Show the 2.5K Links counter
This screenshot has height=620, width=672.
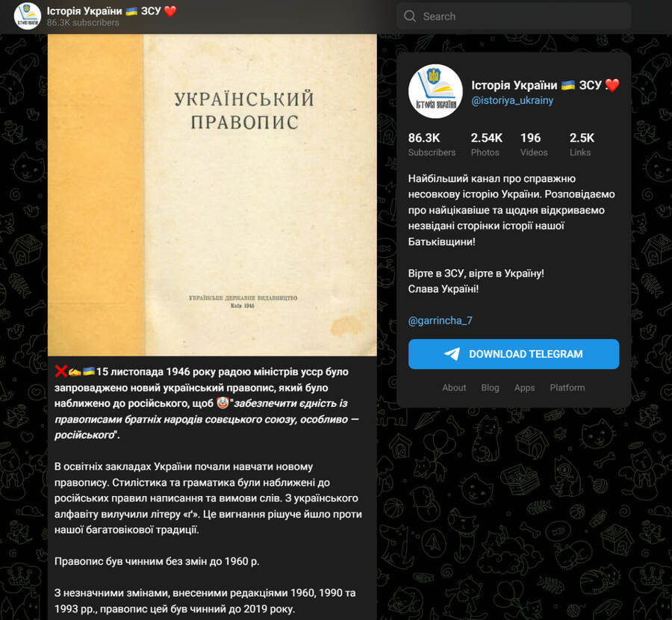click(x=582, y=144)
